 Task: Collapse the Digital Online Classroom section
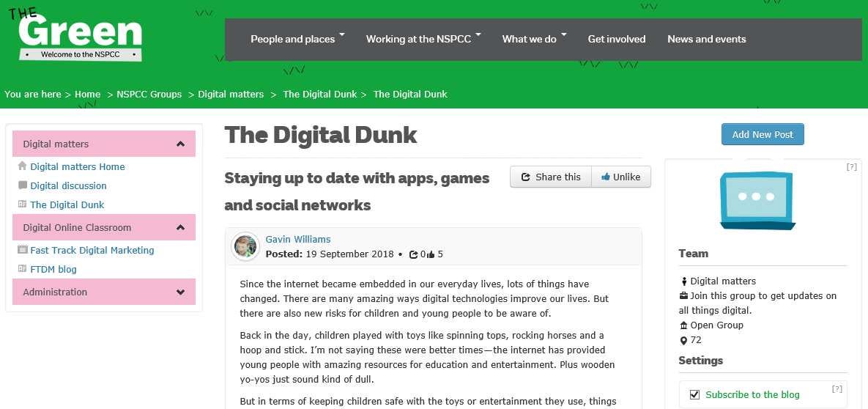[x=180, y=227]
